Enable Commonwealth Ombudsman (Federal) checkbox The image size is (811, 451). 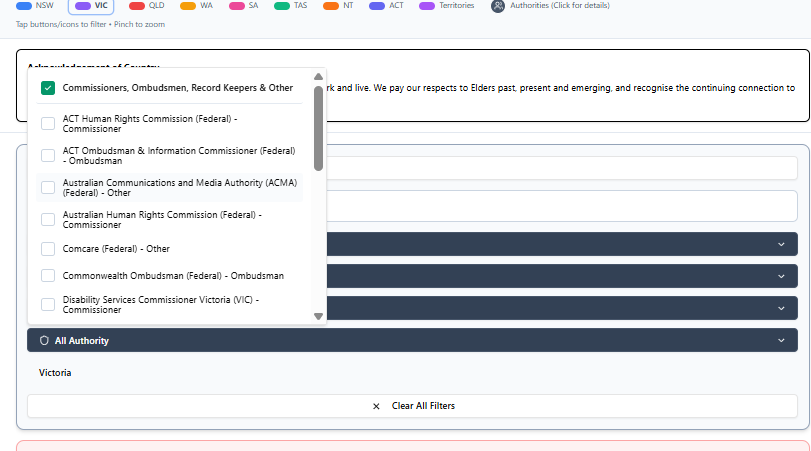coord(48,276)
